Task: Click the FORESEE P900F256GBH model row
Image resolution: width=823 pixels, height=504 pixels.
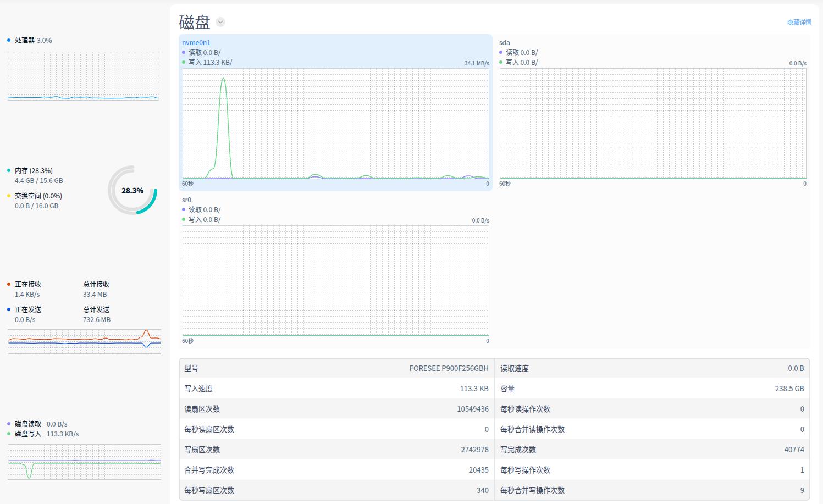Action: [x=335, y=368]
